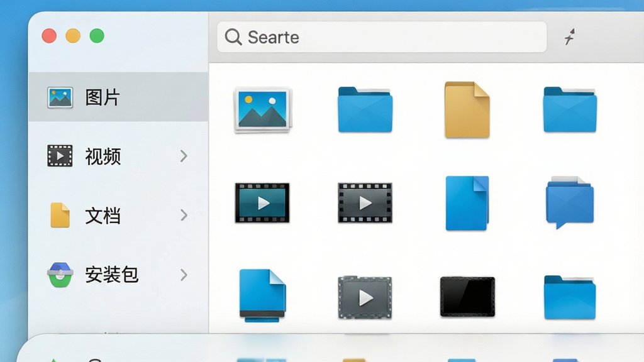Select the gray video file in middle row
644x362 pixels.
click(365, 203)
